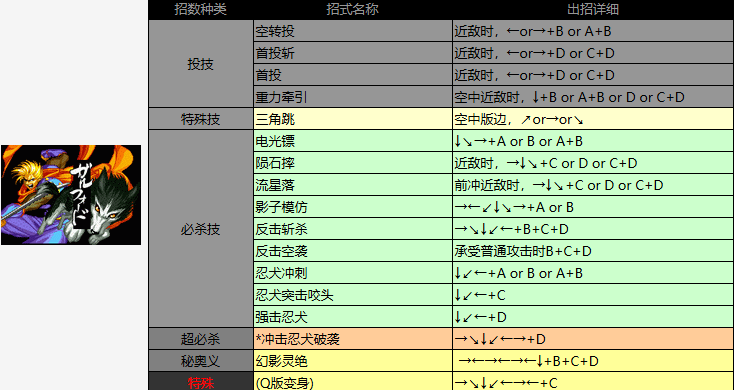Select the 承受普通攻击时B+C+D command cell
This screenshot has height=390, width=734.
pos(593,251)
